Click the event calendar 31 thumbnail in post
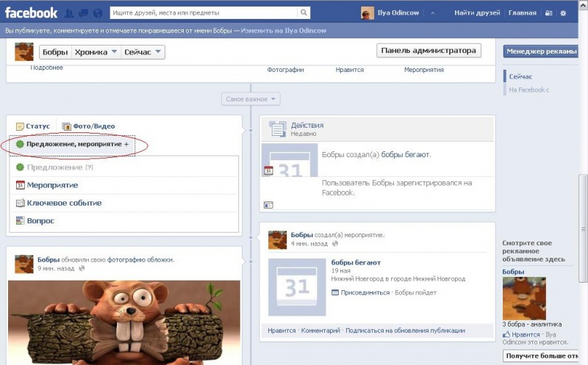Image resolution: width=588 pixels, height=365 pixels. coord(297,287)
